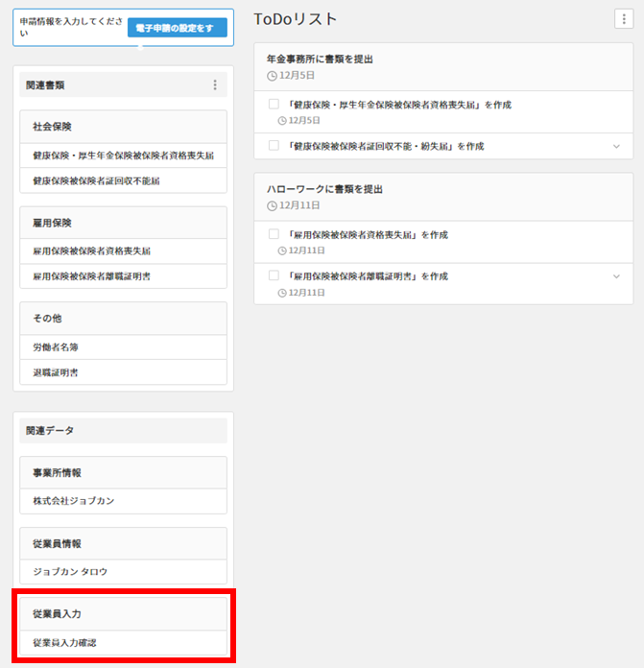Open employee ジョブカン タロウ details

70,571
